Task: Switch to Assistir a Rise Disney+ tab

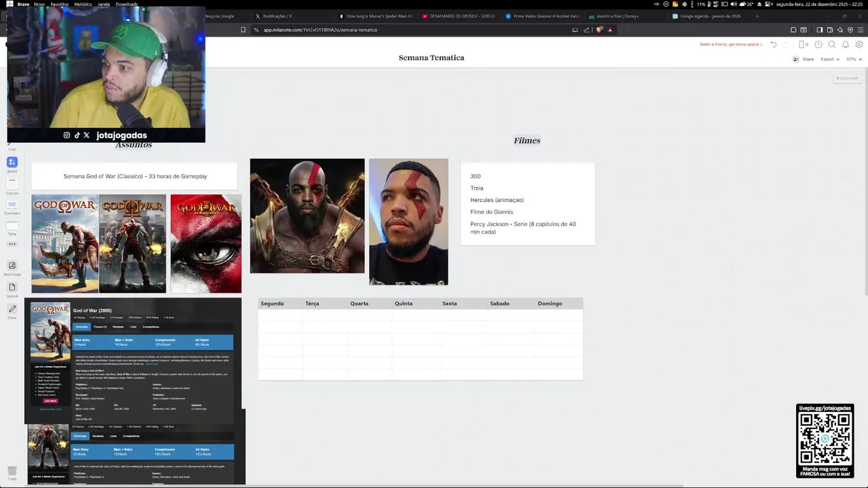Action: point(627,16)
